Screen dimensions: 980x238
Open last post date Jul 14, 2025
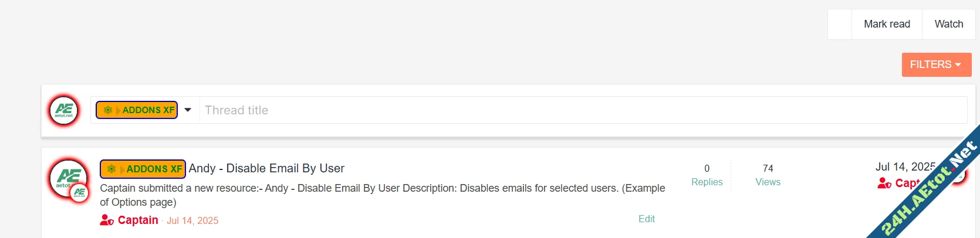[x=904, y=167]
